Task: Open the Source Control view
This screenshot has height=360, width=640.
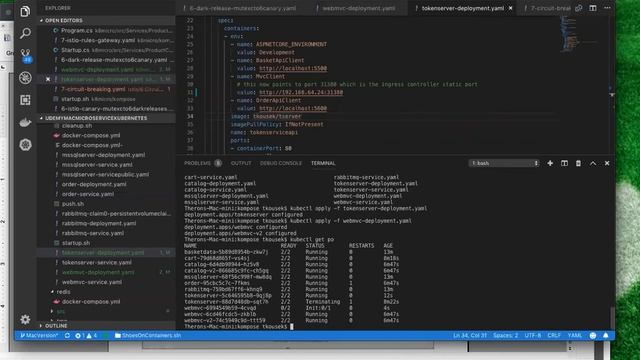Action: pos(25,55)
